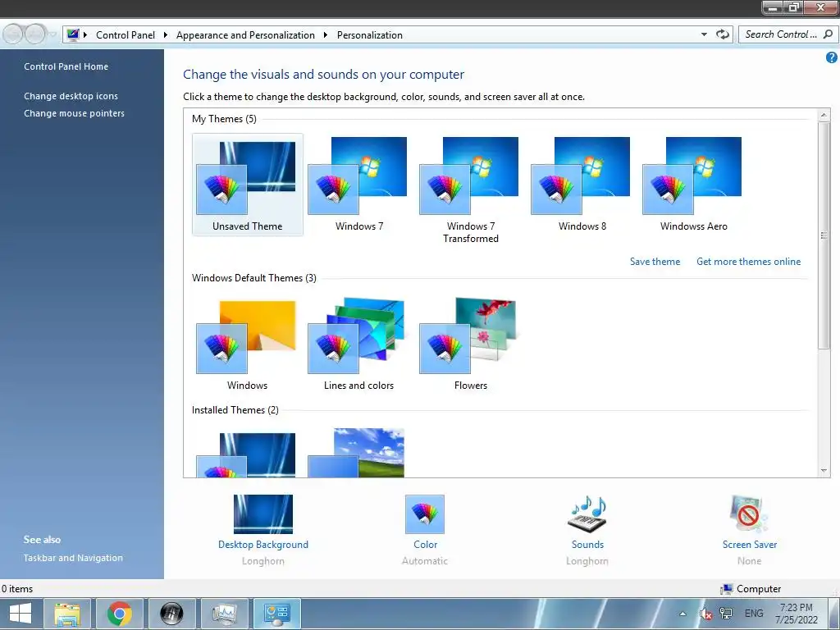Click theme list scroll down arrow
The width and height of the screenshot is (840, 630).
(x=824, y=471)
